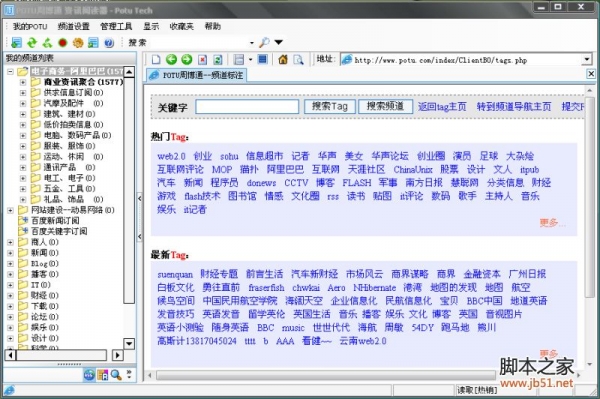Open the 收藏夹 menu
600x399 pixels.
pyautogui.click(x=181, y=26)
